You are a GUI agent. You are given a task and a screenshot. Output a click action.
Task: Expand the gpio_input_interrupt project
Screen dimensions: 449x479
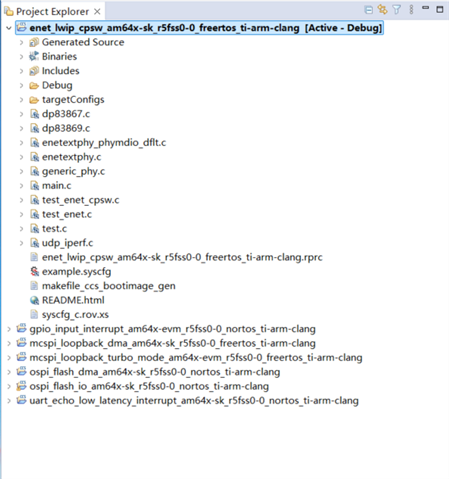coord(9,329)
